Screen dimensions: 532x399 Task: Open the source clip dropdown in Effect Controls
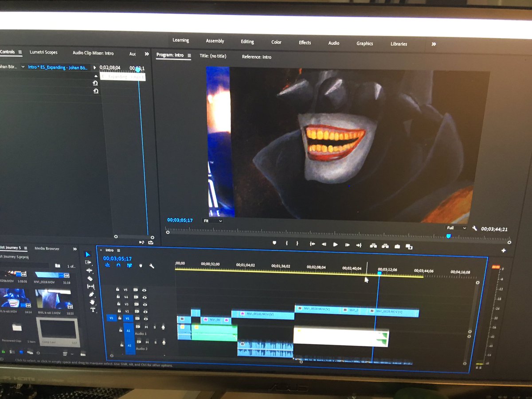pos(23,67)
